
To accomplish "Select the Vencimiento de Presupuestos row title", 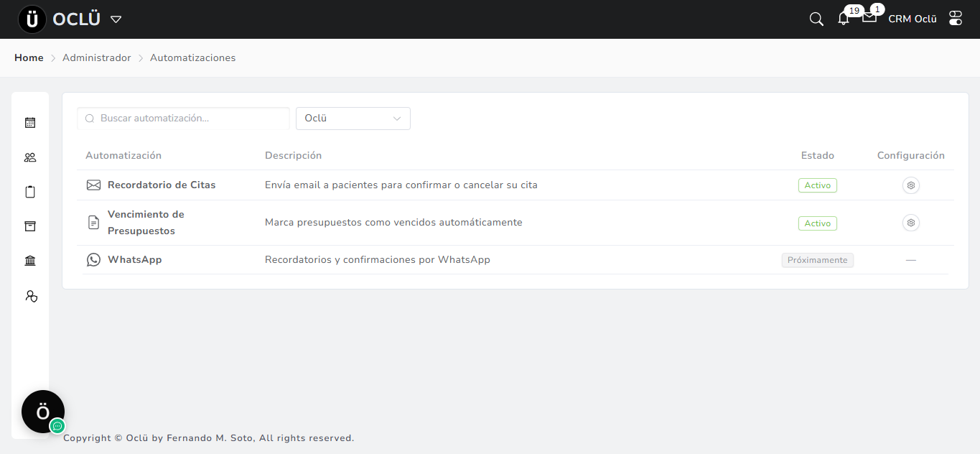I will click(x=146, y=223).
